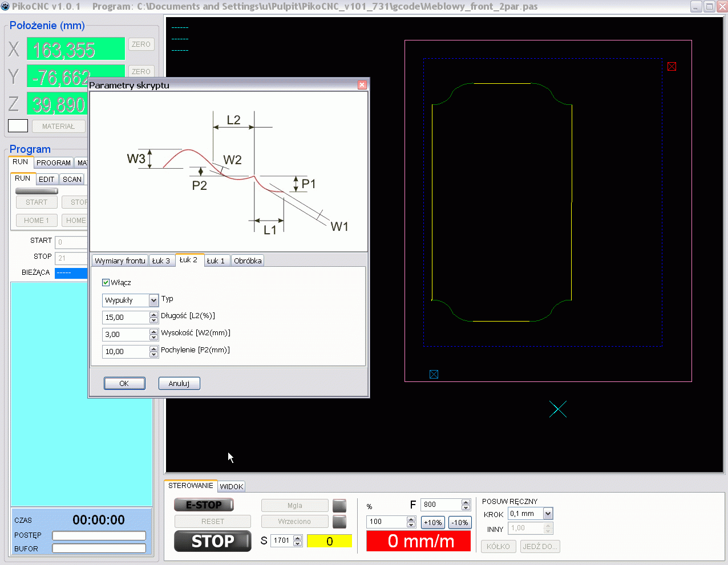Image resolution: width=728 pixels, height=565 pixels.
Task: Toggle the Włącz checkbox
Action: point(106,282)
